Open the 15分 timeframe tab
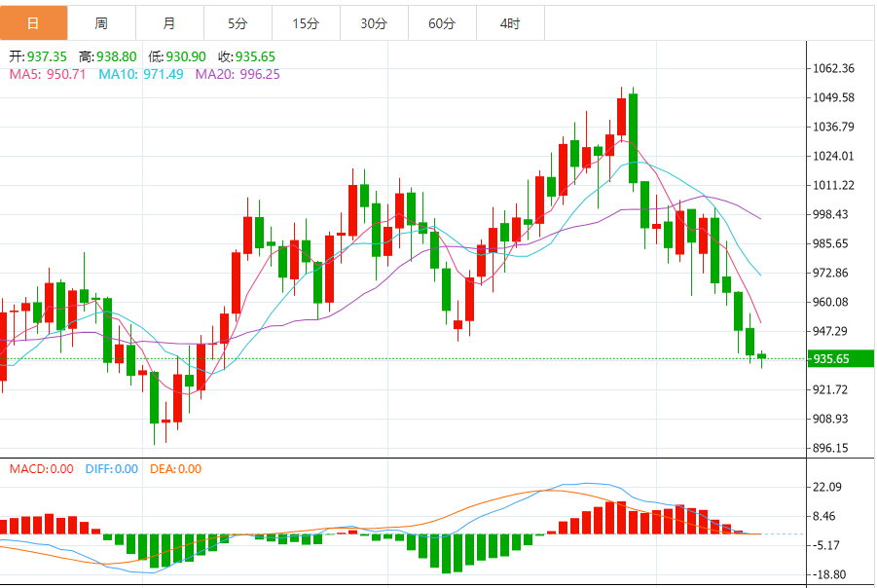The height and width of the screenshot is (588, 877). (307, 23)
